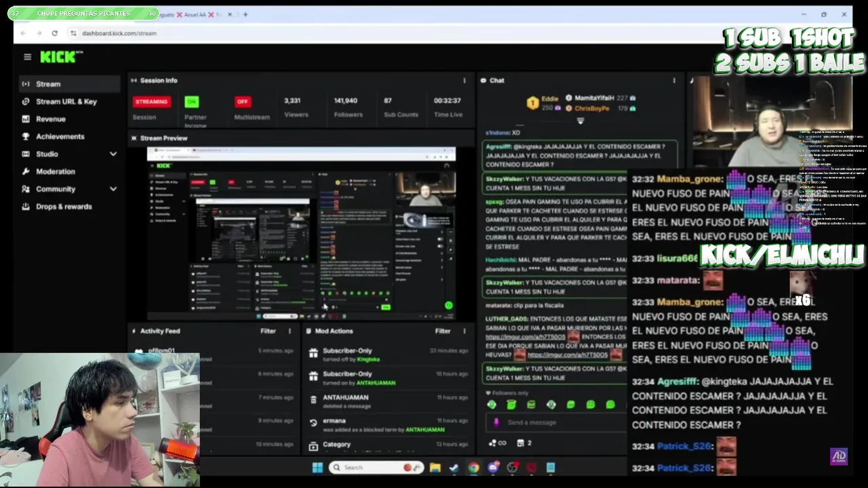
Task: Go to the Revenue section
Action: pyautogui.click(x=51, y=119)
